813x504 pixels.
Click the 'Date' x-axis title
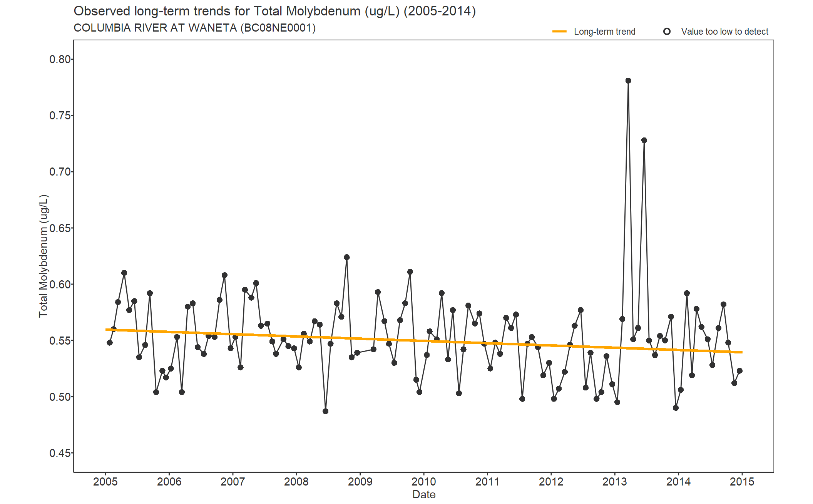424,495
